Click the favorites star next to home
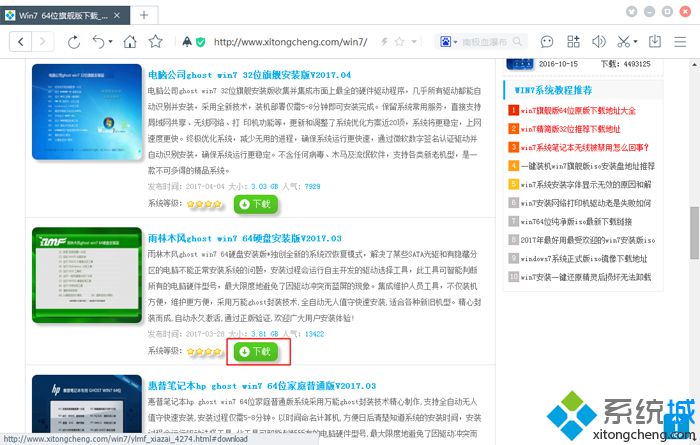The width and height of the screenshot is (700, 445). [155, 42]
